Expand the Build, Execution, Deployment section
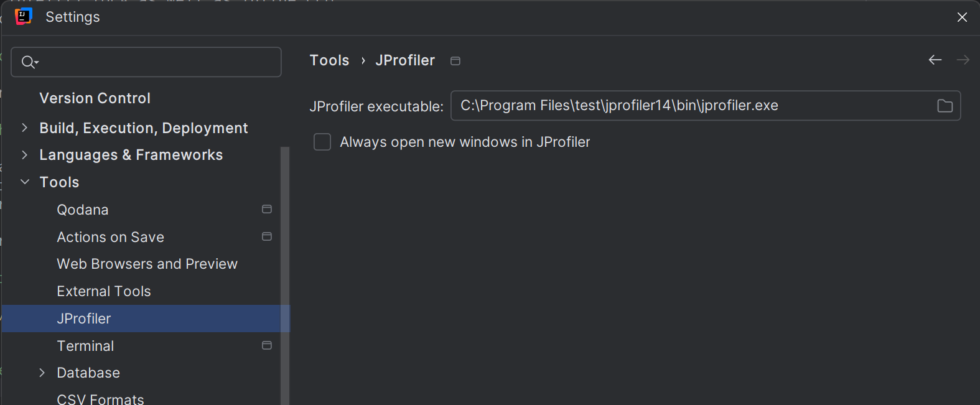The width and height of the screenshot is (980, 405). pos(24,128)
